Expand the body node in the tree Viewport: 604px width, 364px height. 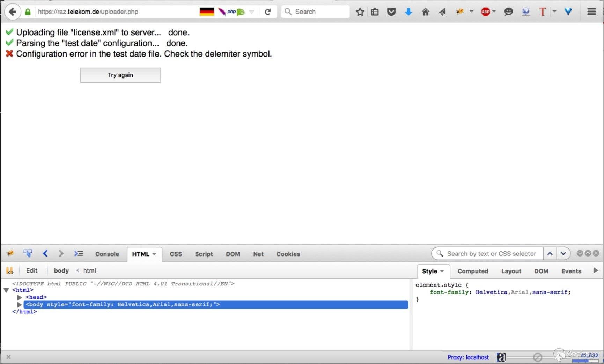click(20, 305)
